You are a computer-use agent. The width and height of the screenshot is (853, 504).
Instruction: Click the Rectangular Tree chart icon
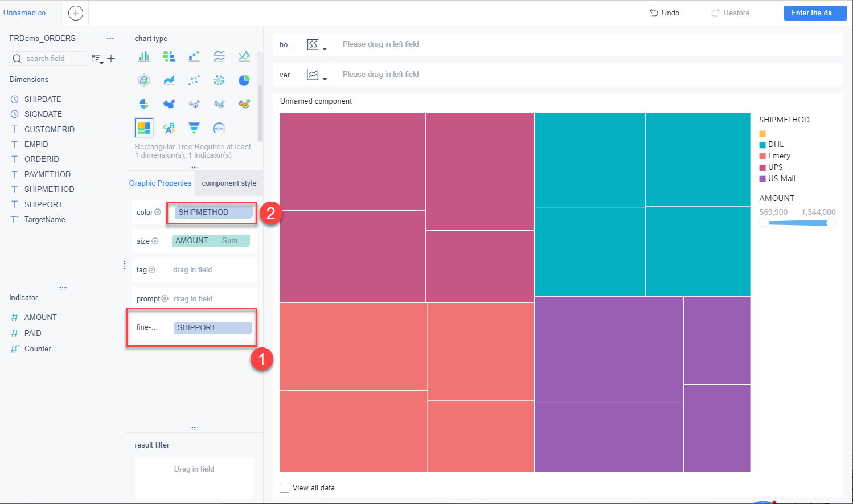click(144, 128)
